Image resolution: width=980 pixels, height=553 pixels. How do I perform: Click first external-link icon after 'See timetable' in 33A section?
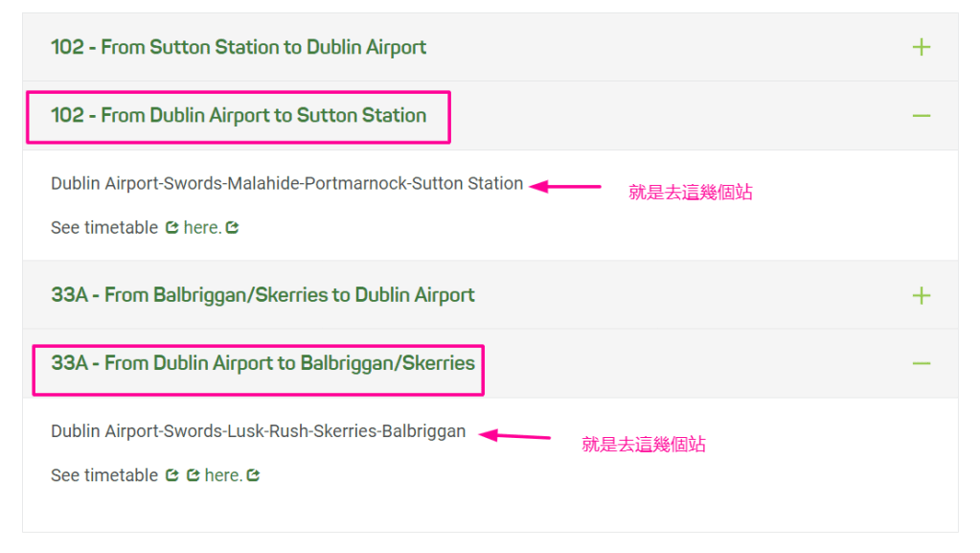pos(172,475)
